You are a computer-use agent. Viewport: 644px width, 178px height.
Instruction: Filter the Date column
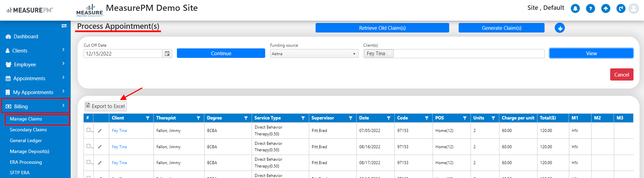(389, 118)
